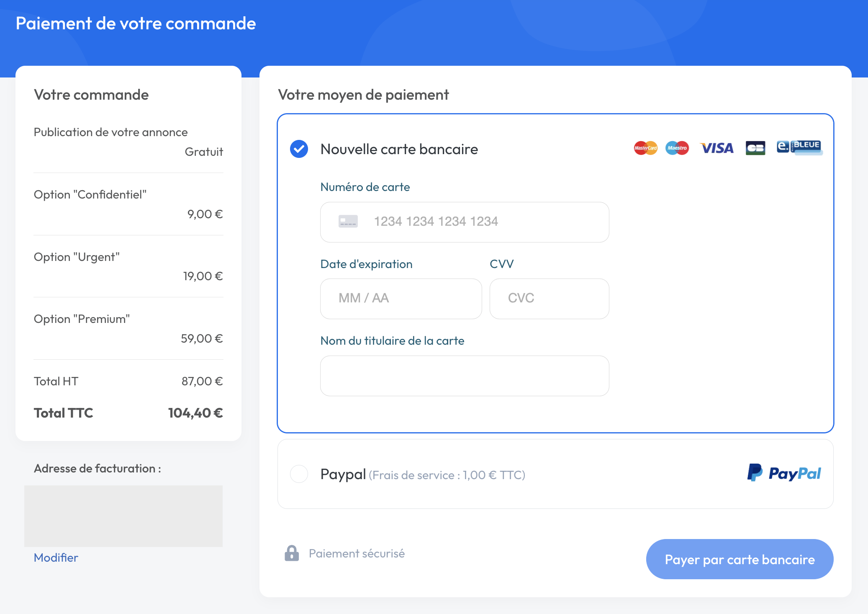Screen dimensions: 868x614
Task: Click the card icon in number field
Action: coord(348,221)
